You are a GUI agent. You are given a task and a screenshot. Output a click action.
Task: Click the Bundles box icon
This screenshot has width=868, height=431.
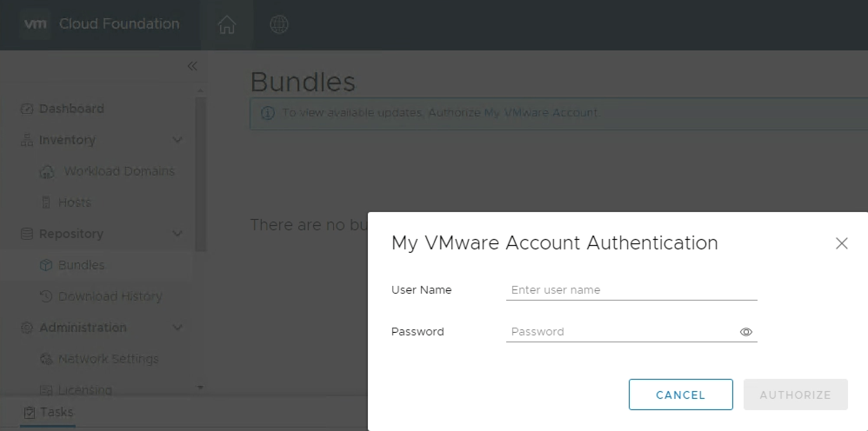pyautogui.click(x=46, y=265)
